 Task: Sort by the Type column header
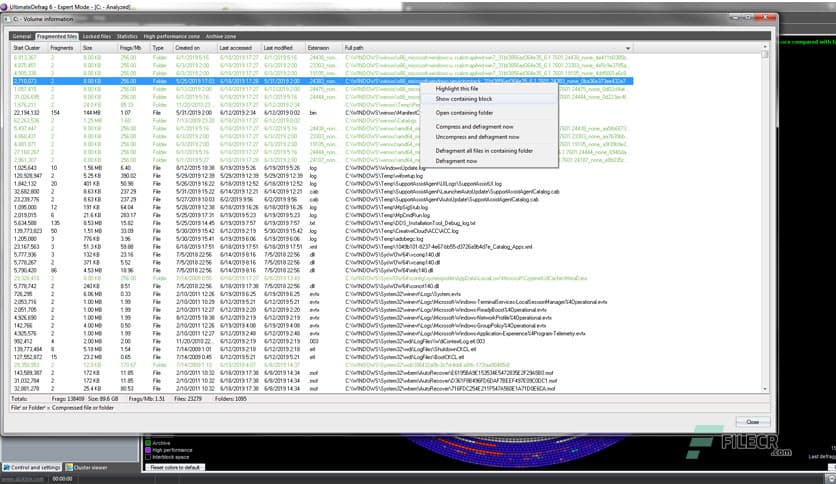click(162, 48)
